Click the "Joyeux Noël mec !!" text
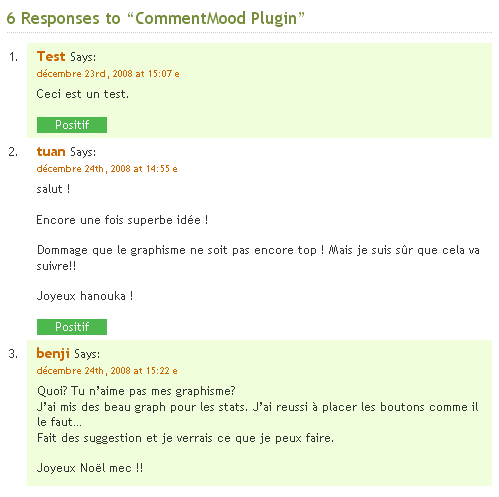Screen dimensions: 499x497 point(90,468)
